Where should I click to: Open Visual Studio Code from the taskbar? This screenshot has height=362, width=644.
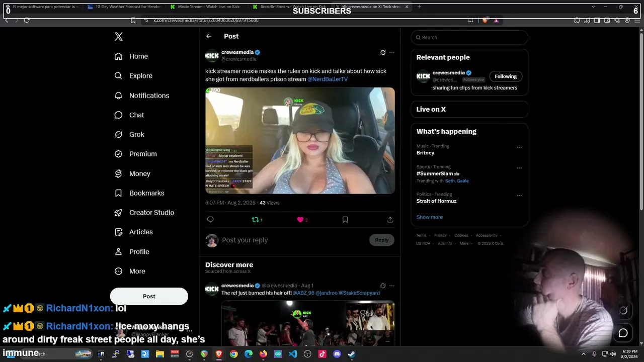[x=293, y=354]
